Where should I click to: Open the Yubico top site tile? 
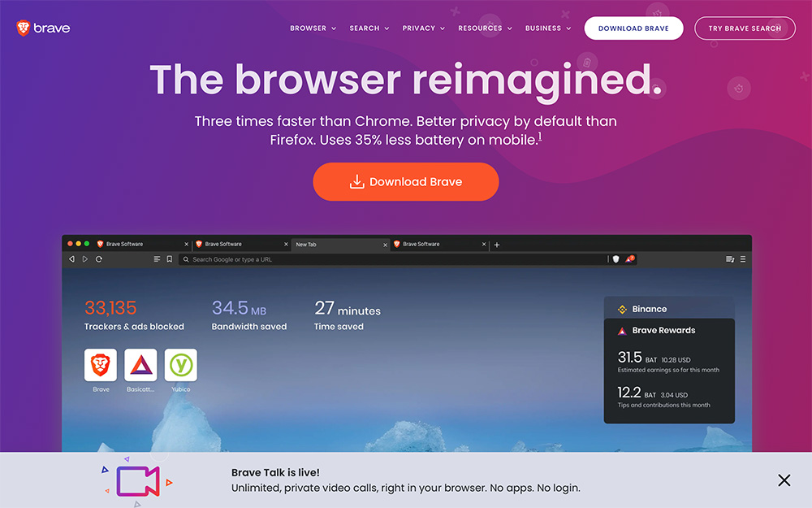181,365
